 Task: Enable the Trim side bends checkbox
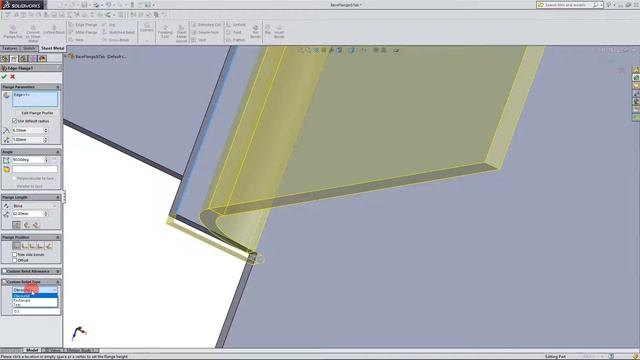(15, 254)
